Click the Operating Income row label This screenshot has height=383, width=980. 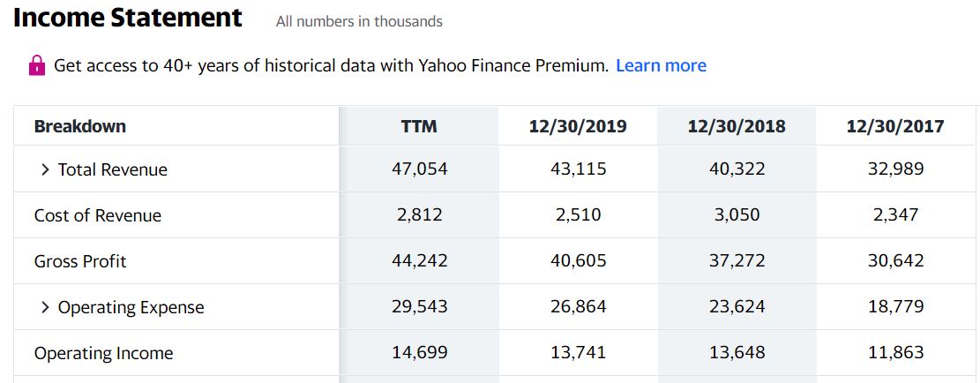[x=103, y=353]
